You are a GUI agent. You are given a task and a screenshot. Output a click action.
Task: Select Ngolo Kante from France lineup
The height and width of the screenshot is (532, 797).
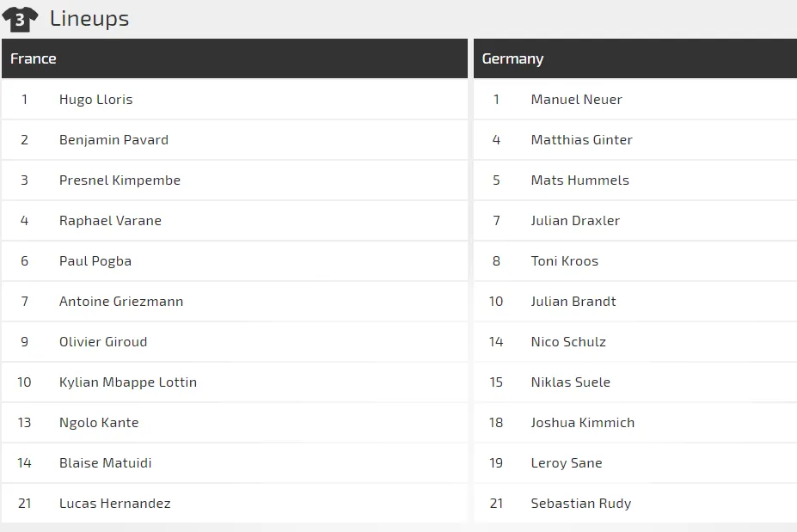tap(99, 423)
